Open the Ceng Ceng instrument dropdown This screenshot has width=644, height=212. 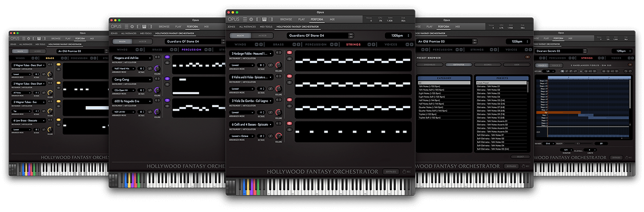[133, 79]
